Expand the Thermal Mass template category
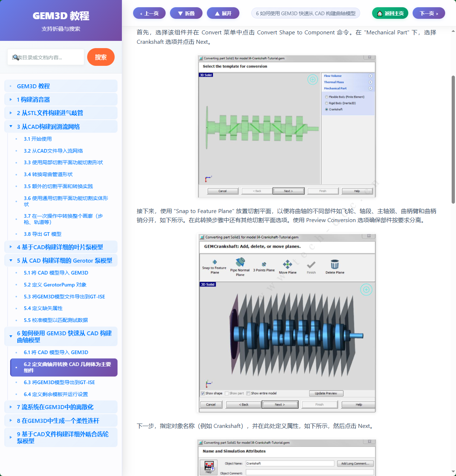 tap(370, 82)
